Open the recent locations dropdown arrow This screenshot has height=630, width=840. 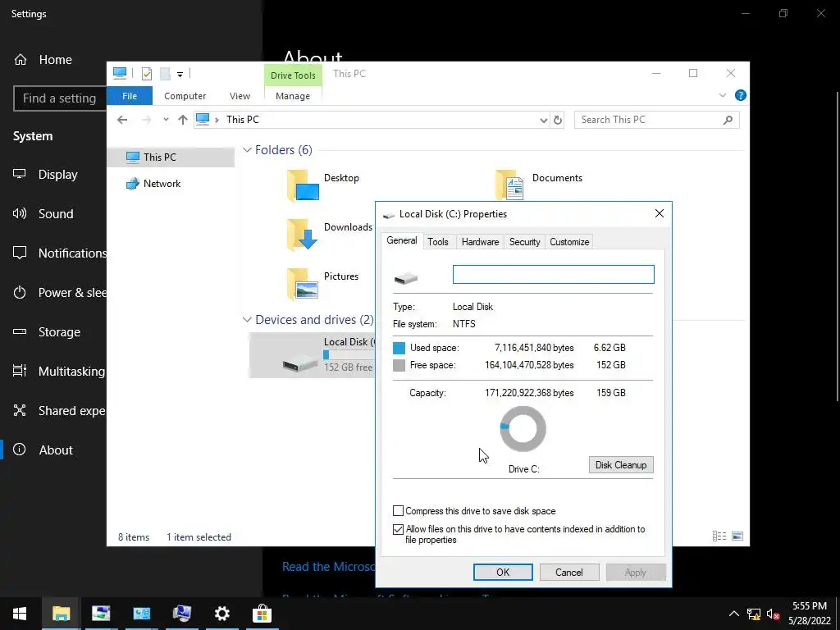[x=166, y=120]
